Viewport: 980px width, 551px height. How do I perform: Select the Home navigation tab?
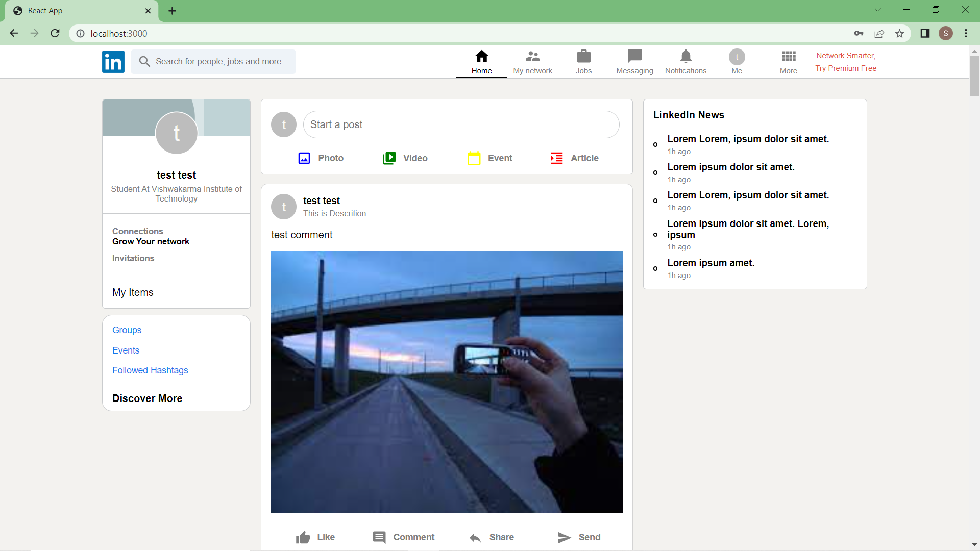coord(481,62)
